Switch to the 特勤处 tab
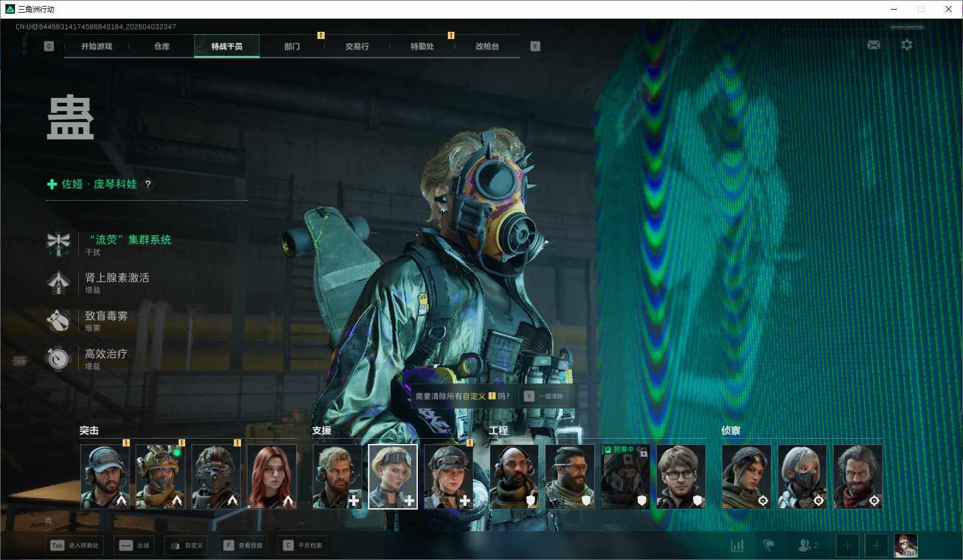The width and height of the screenshot is (963, 560). pos(422,46)
